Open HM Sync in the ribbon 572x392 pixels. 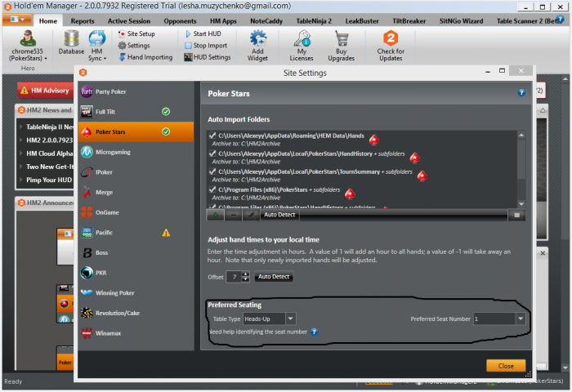point(96,45)
